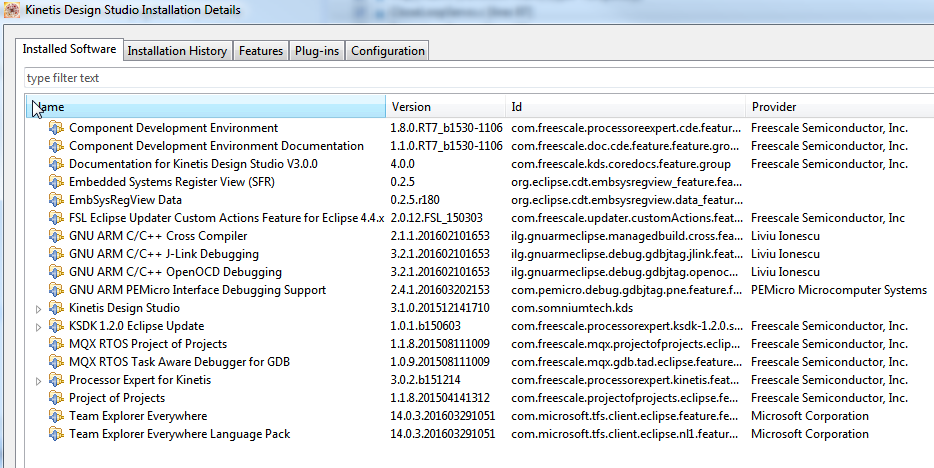Open the Configuration tab
Screen dimensions: 934x468
[x=388, y=51]
